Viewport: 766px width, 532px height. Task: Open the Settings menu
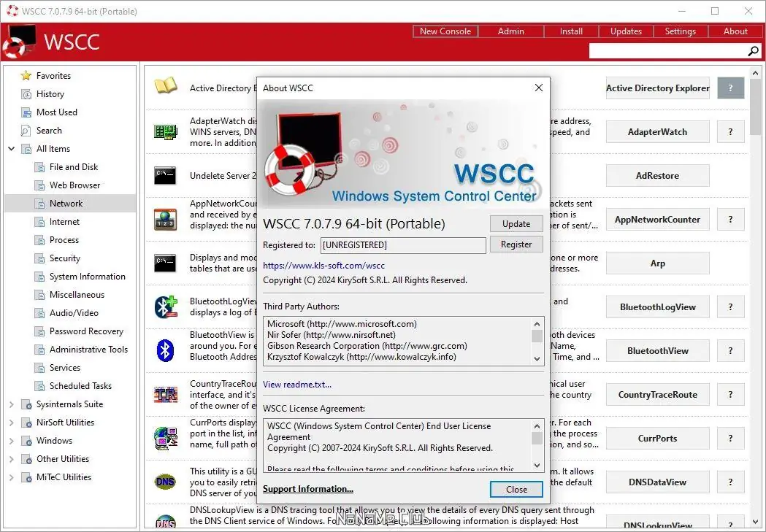pyautogui.click(x=680, y=31)
